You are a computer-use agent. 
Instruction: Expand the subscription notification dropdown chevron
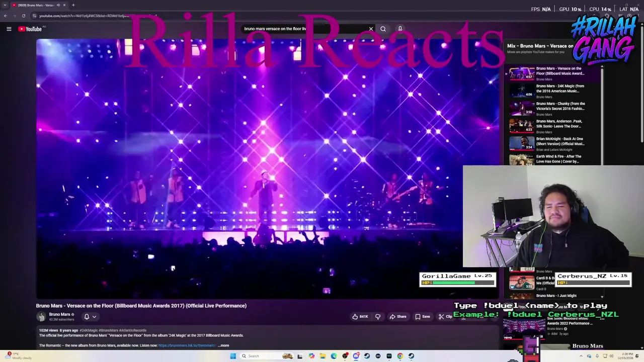click(94, 317)
